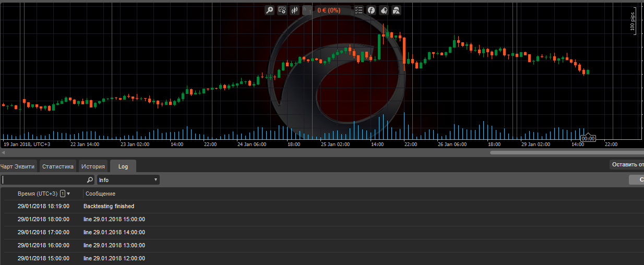Click the Сообщение column header
This screenshot has width=644, height=265.
pyautogui.click(x=100, y=194)
